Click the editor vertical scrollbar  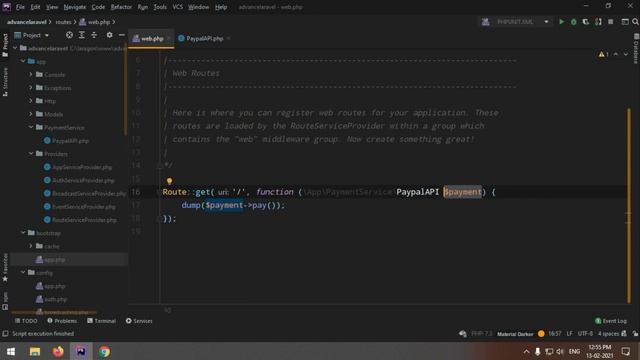pos(629,205)
